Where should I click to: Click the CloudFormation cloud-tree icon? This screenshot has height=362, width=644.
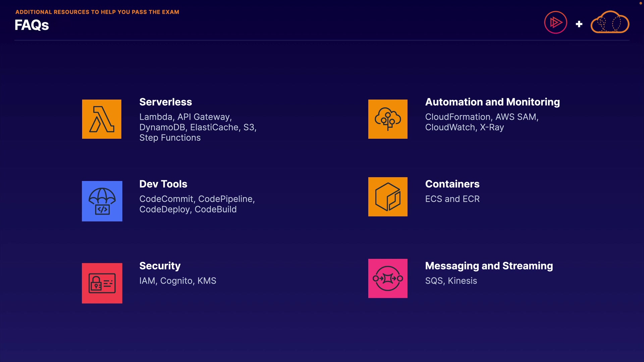(x=388, y=119)
